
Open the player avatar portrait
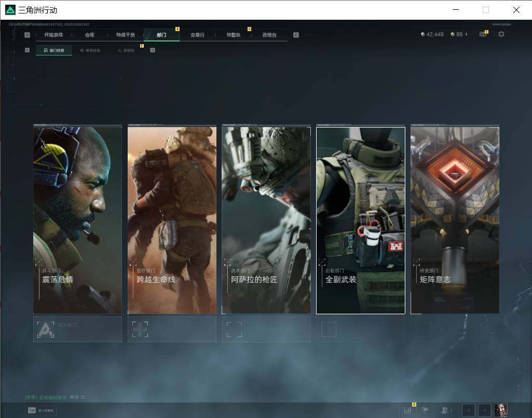(501, 410)
